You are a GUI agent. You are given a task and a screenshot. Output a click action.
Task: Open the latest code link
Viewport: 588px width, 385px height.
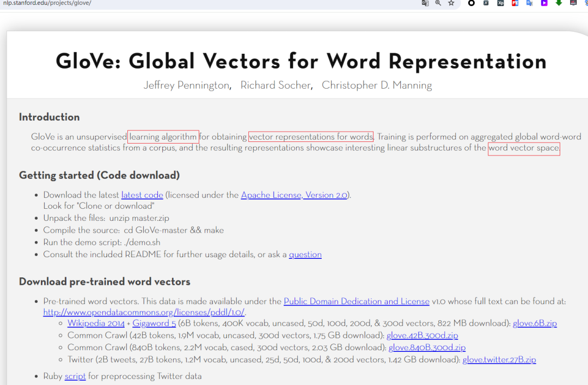click(x=142, y=195)
